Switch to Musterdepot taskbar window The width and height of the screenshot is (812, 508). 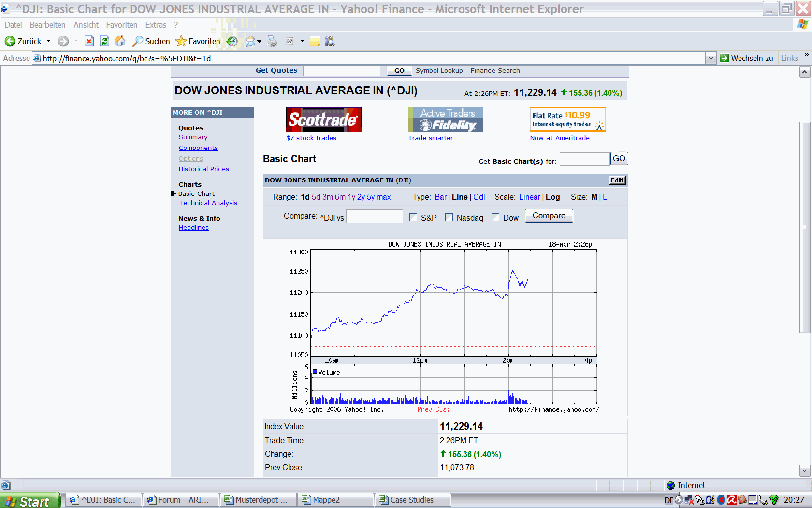pyautogui.click(x=258, y=500)
